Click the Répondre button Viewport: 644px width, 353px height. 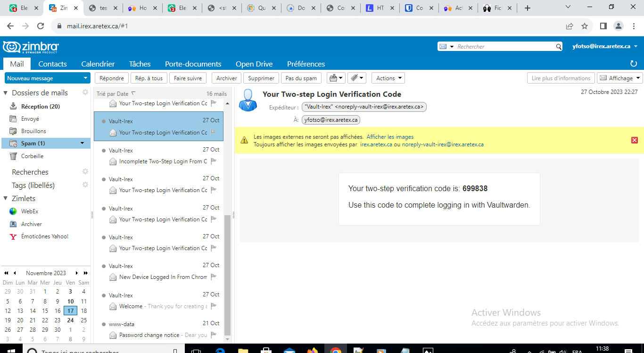pyautogui.click(x=112, y=78)
